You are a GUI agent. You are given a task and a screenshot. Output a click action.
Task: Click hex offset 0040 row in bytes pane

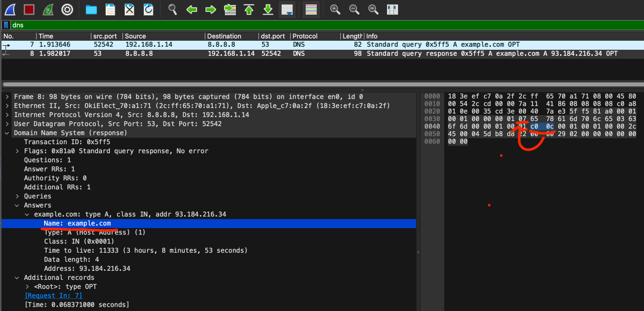pos(432,127)
